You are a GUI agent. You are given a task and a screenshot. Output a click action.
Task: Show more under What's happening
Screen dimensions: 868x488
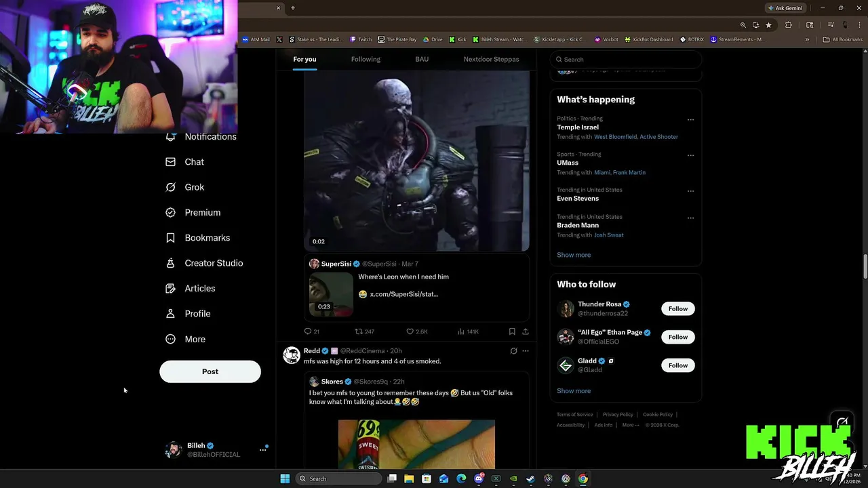pos(574,255)
